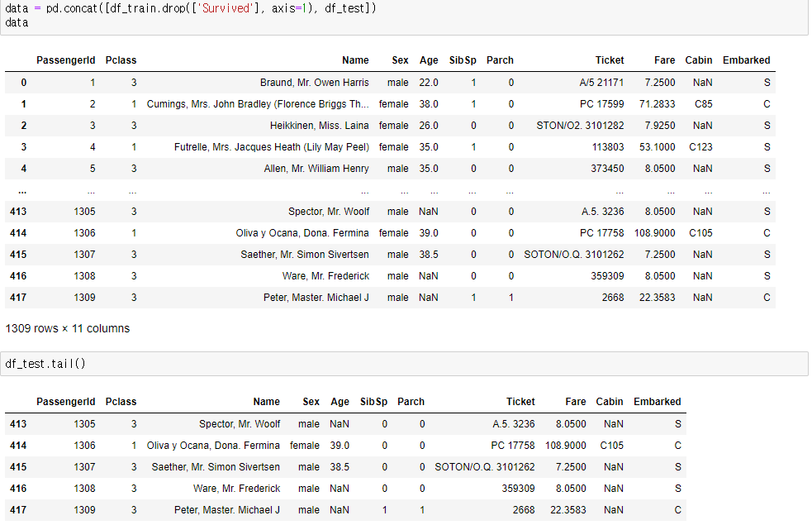
Task: Click 'Oliva y Ocana, Dona. Fermina' in df_test.tail table
Action: point(213,446)
